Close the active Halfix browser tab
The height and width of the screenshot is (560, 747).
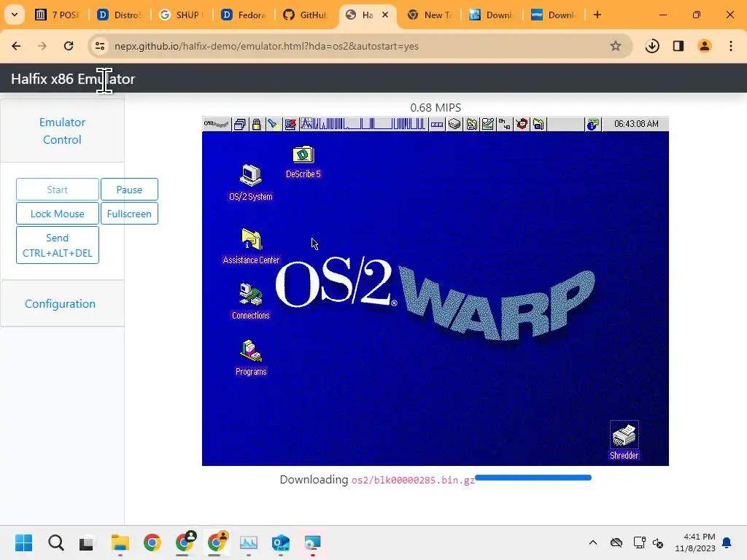[x=385, y=15]
